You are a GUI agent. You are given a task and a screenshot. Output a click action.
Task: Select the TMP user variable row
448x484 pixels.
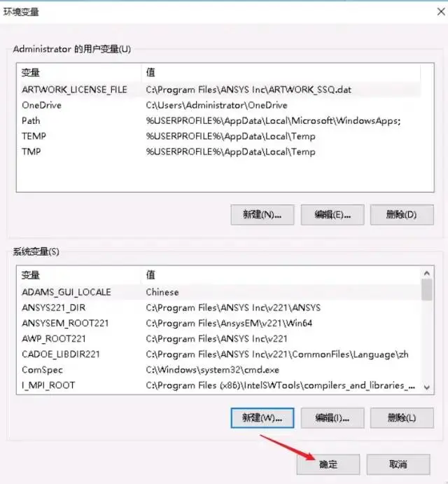click(x=219, y=151)
